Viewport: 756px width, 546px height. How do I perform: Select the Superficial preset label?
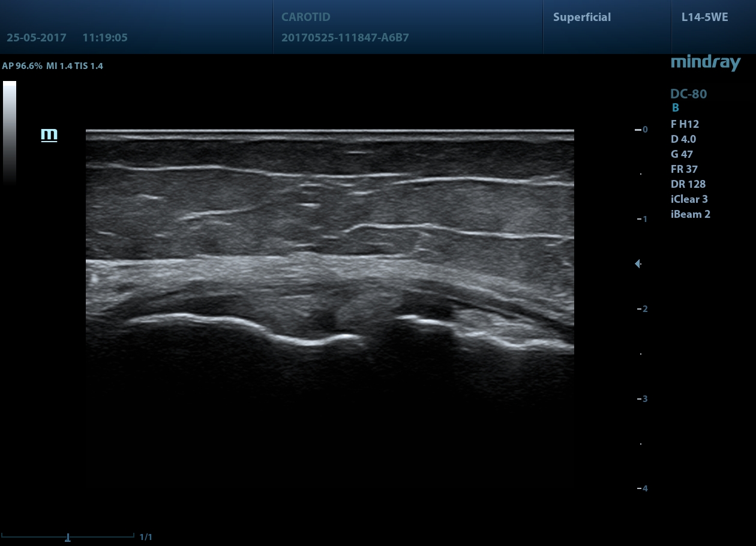coord(581,17)
